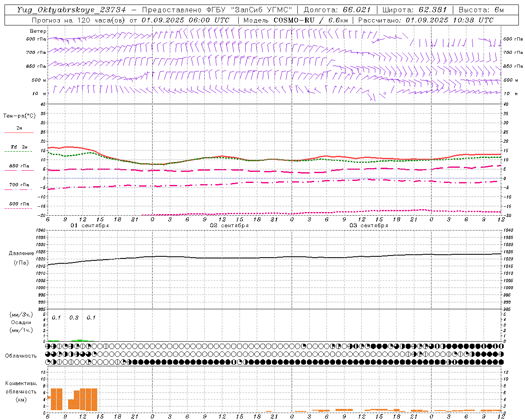Click the Давление panel label

coord(21,253)
